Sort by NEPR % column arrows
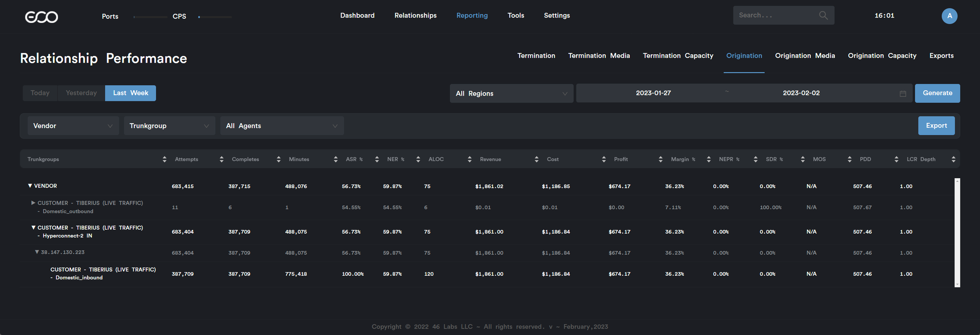Image resolution: width=980 pixels, height=335 pixels. tap(756, 159)
